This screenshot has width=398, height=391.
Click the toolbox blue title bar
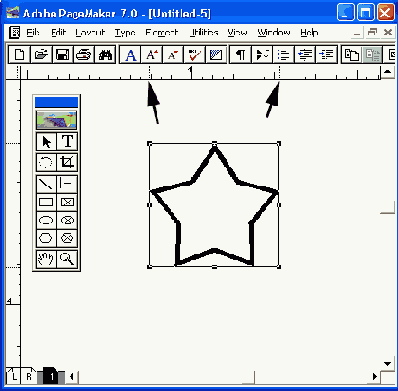tap(56, 102)
